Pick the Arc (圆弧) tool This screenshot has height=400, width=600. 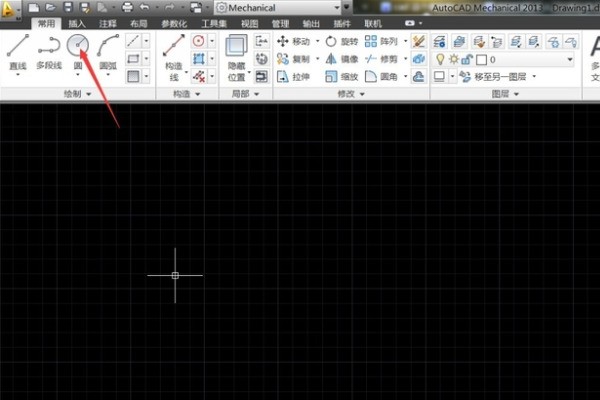(108, 46)
